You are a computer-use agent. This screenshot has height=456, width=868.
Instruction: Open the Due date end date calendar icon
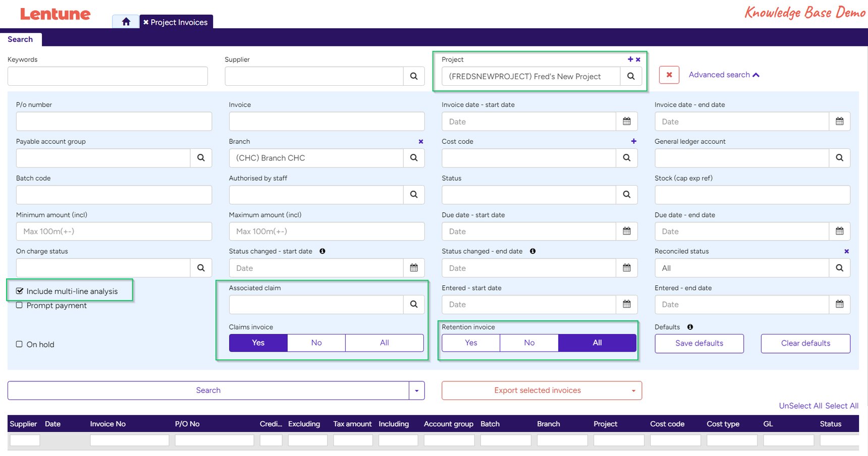click(x=839, y=231)
